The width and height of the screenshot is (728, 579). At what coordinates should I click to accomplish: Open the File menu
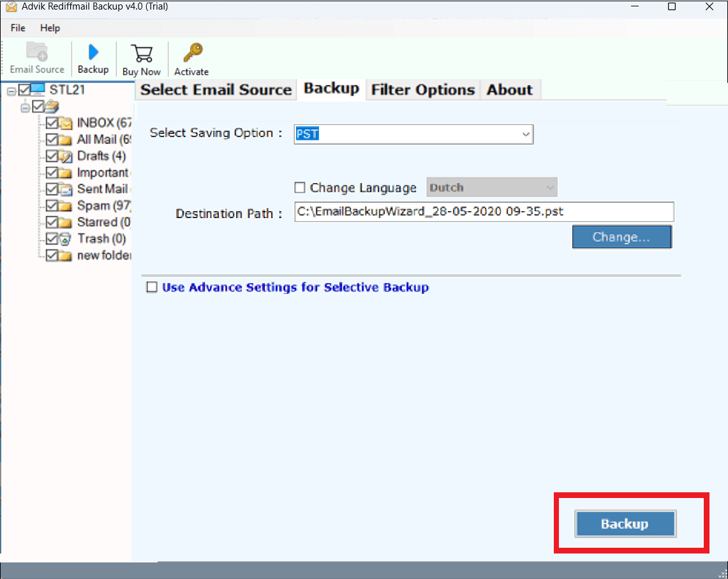[x=18, y=28]
